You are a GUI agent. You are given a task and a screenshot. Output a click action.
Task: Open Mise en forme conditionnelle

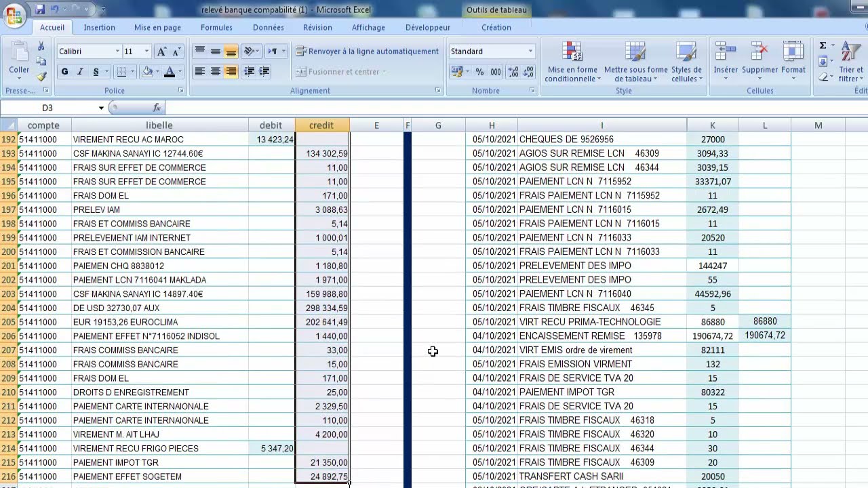tap(572, 62)
